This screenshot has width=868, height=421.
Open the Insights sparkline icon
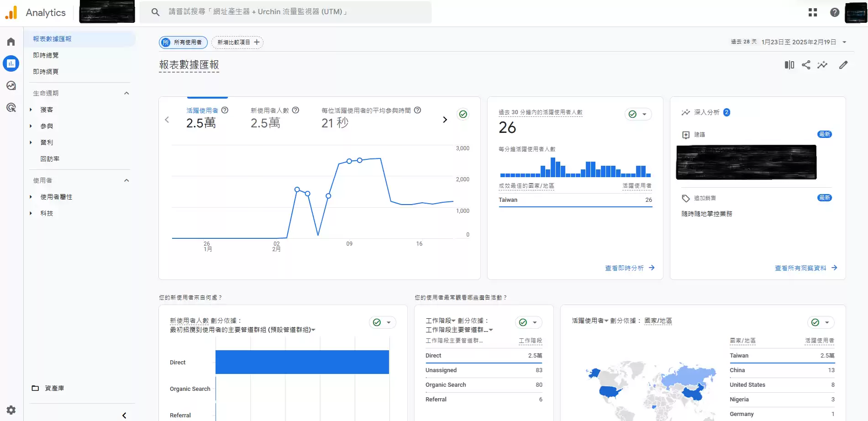(822, 65)
